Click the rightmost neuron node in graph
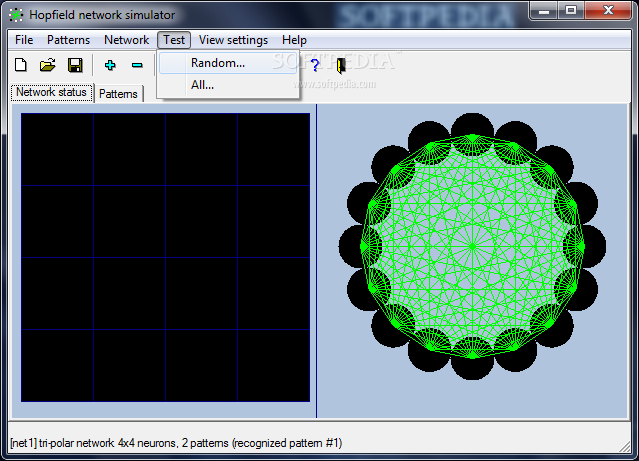Viewport: 639px width, 461px height. 584,246
